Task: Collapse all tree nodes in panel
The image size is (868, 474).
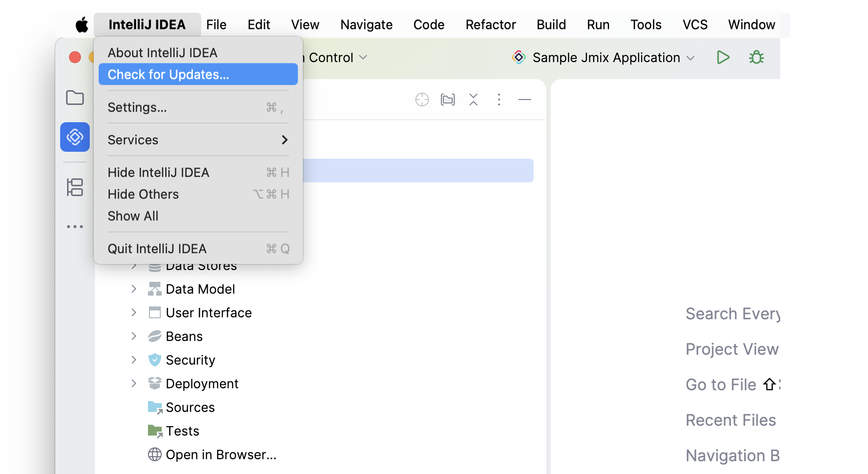Action: pyautogui.click(x=473, y=100)
